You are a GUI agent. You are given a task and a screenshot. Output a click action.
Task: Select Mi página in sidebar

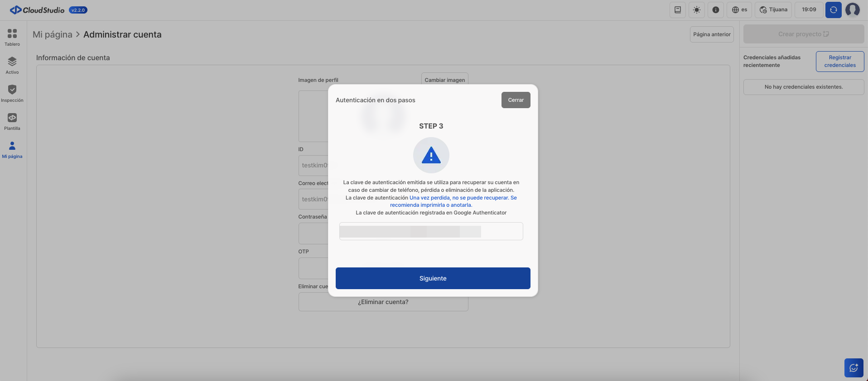click(12, 149)
